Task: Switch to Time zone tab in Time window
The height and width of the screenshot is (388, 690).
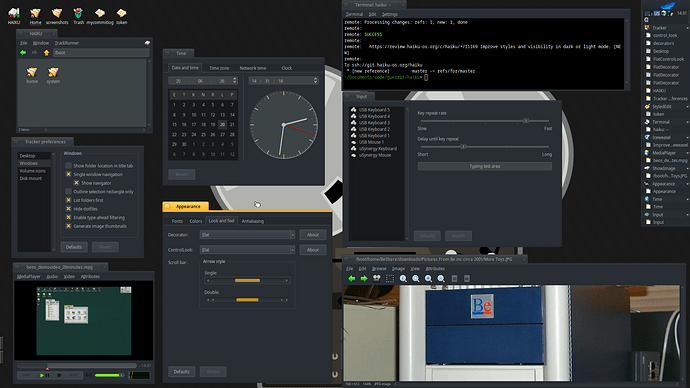Action: (219, 68)
